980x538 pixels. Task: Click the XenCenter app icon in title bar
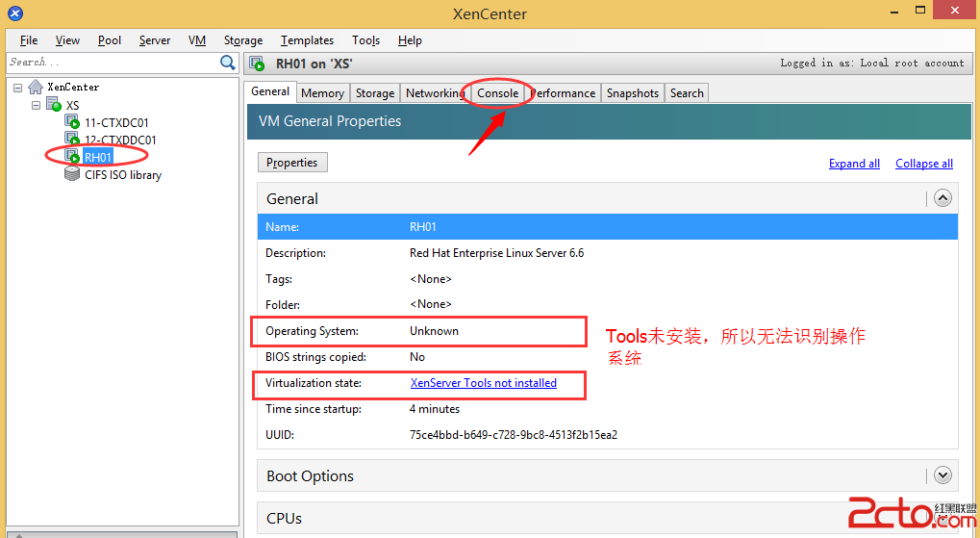(15, 13)
